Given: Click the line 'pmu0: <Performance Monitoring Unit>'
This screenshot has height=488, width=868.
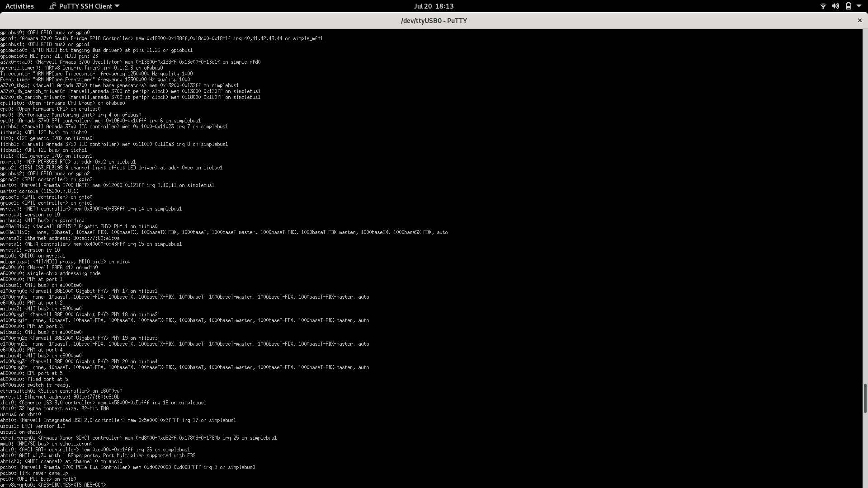Looking at the screenshot, I should click(71, 115).
